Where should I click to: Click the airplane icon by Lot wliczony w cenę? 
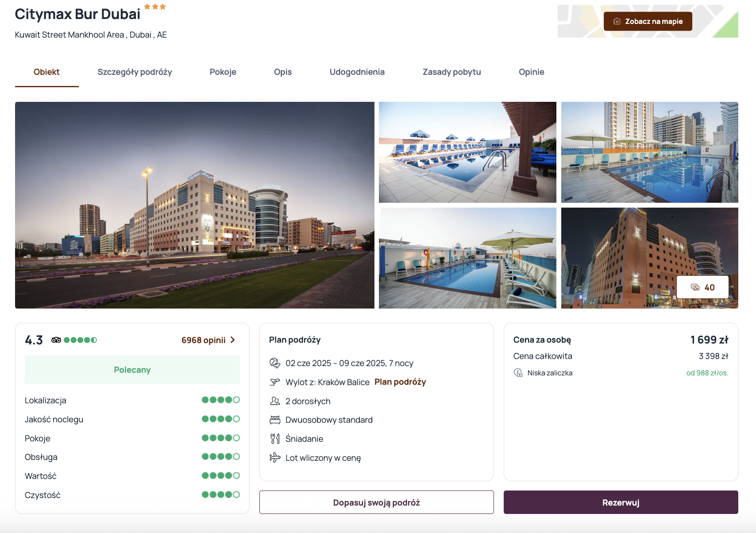(x=275, y=457)
